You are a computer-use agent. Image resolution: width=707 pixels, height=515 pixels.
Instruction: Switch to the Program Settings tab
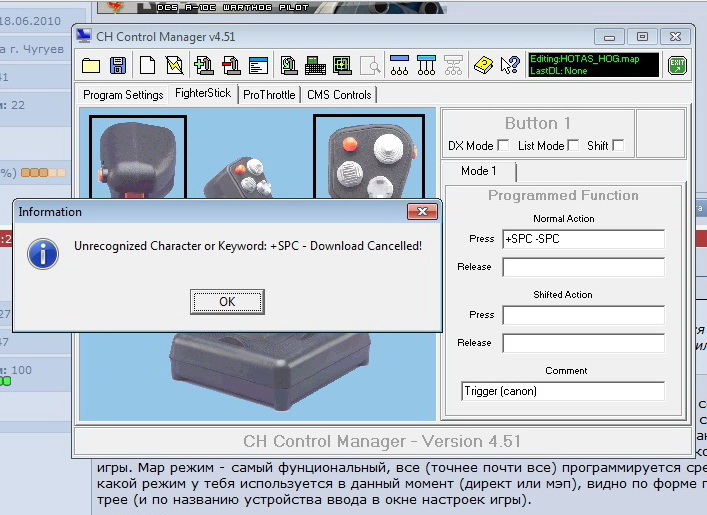[x=123, y=95]
